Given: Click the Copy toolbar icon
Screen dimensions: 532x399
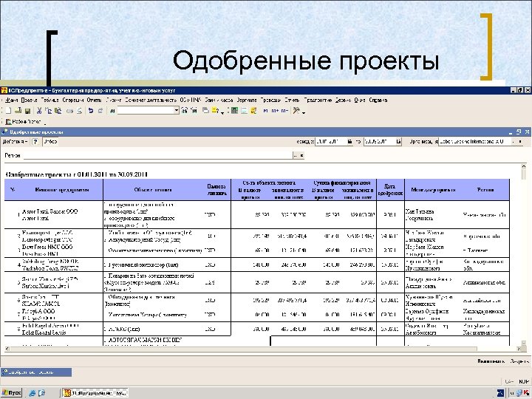Looking at the screenshot, I should pyautogui.click(x=49, y=111).
